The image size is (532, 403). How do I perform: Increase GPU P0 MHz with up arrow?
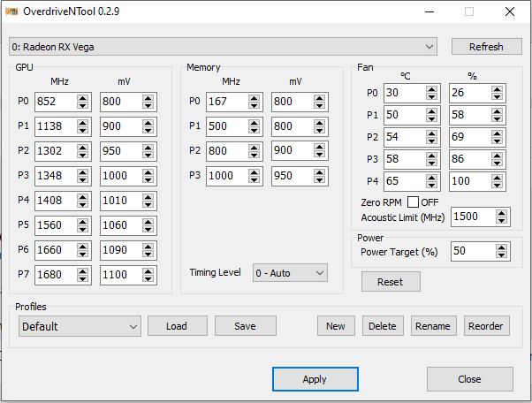(82, 98)
